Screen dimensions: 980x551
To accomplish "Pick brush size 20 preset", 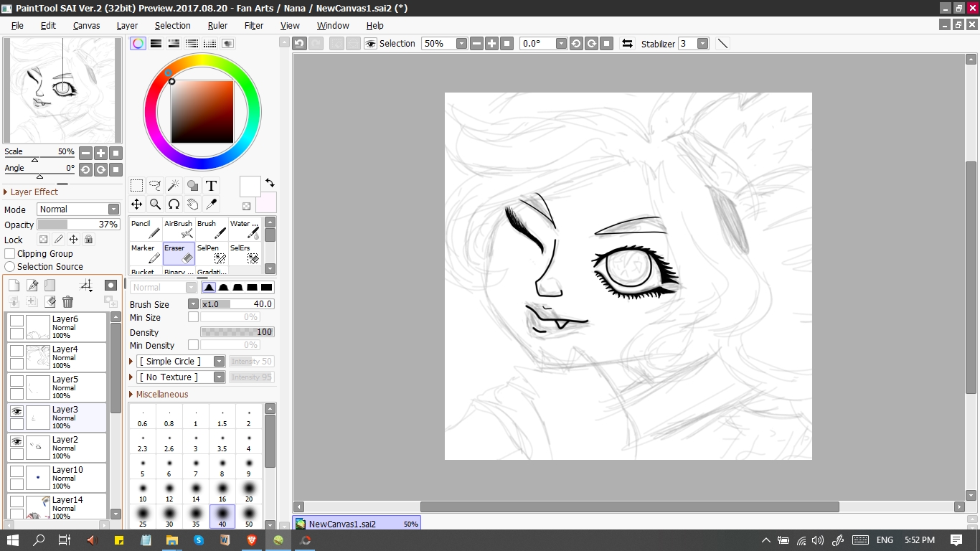I will (x=249, y=491).
